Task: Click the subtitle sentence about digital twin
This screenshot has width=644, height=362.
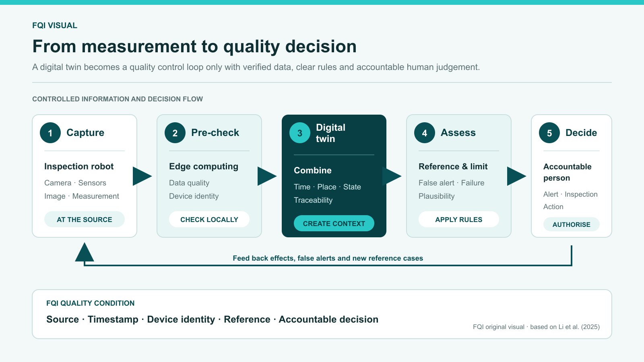Action: pyautogui.click(x=256, y=67)
